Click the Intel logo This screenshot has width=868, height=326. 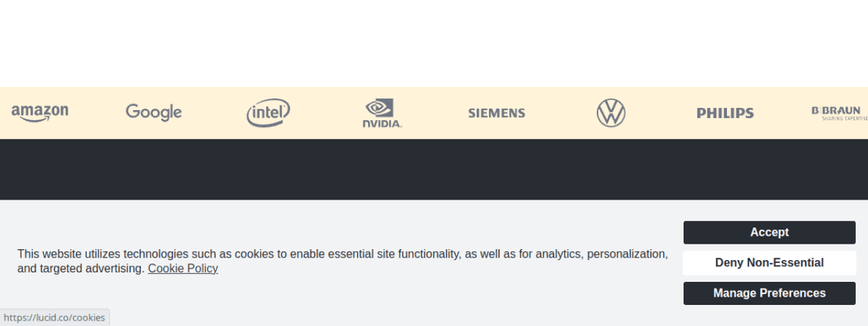click(x=268, y=113)
